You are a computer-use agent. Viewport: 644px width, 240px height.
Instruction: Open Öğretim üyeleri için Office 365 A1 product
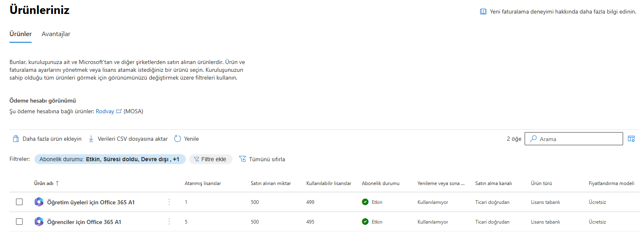pos(91,202)
